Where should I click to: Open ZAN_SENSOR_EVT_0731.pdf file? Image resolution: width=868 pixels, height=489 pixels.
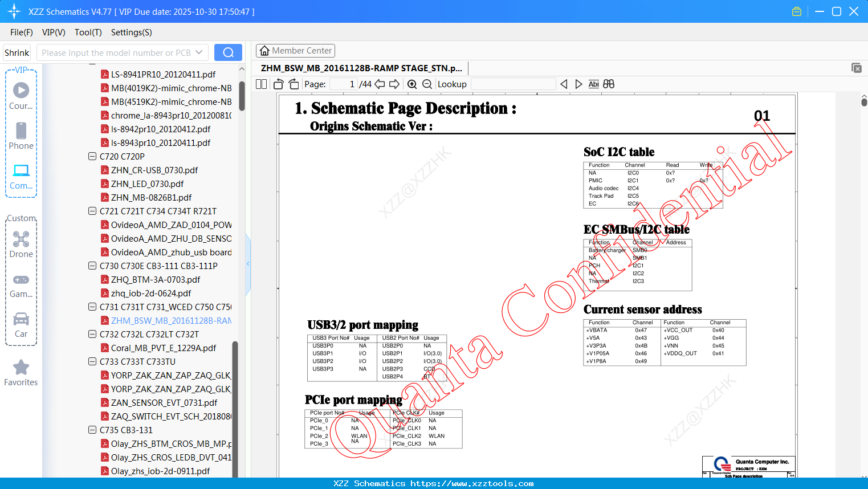(x=164, y=402)
